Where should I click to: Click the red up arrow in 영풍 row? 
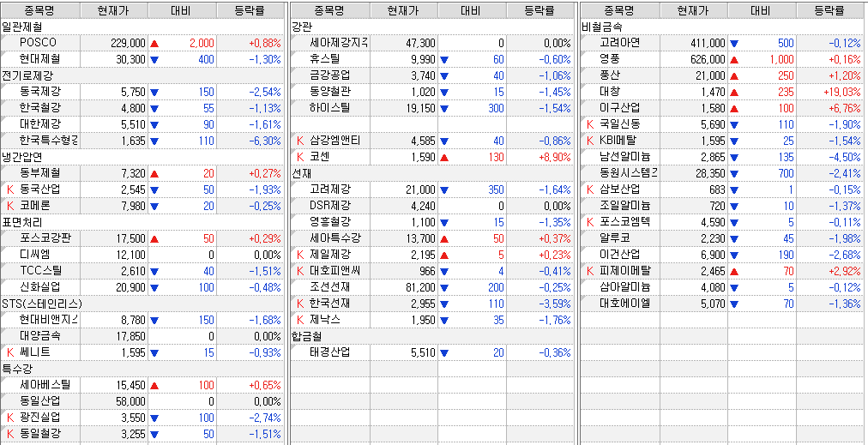coord(734,60)
